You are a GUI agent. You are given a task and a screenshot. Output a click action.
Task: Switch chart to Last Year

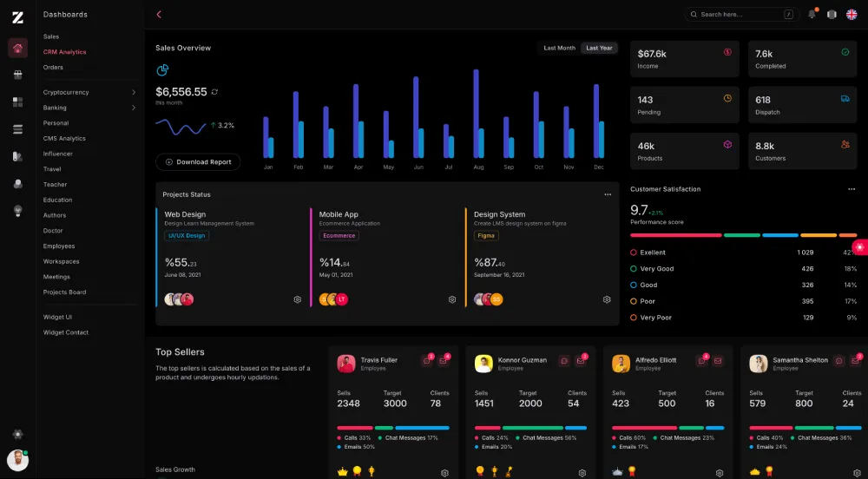(599, 49)
